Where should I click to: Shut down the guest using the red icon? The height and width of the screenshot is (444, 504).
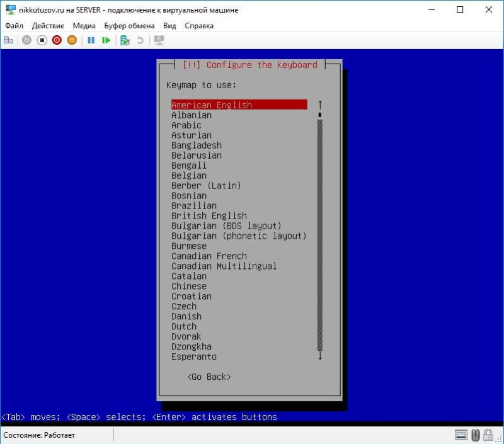(x=57, y=40)
